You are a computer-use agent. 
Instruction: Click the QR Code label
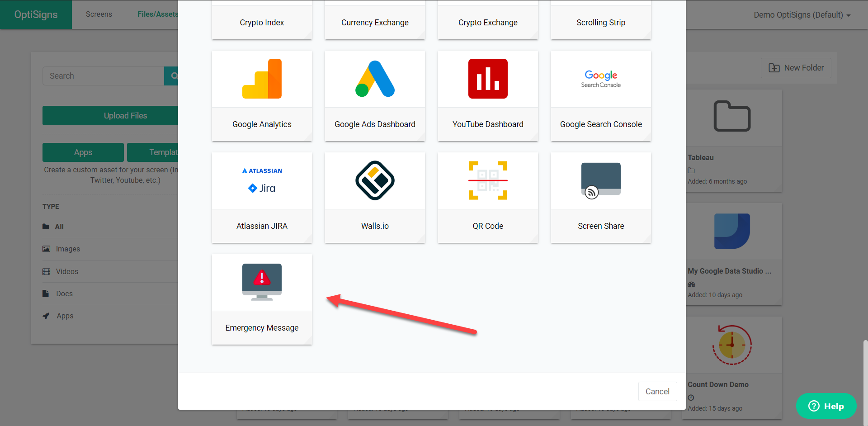click(488, 226)
